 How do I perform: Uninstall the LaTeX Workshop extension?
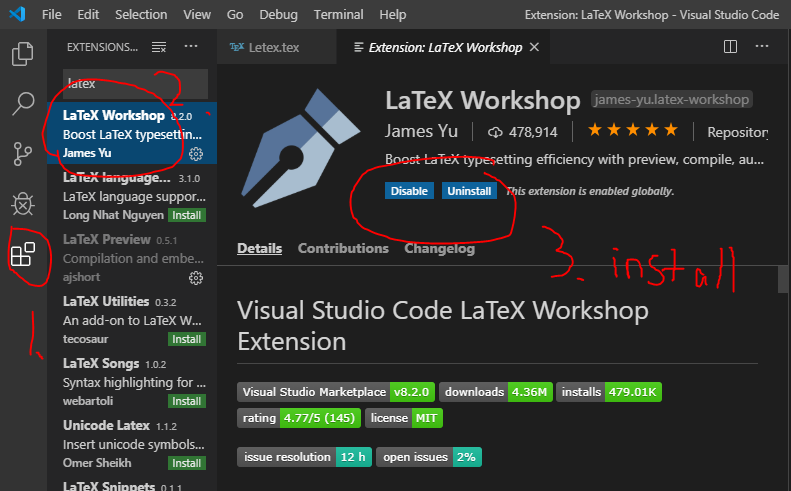tap(469, 191)
